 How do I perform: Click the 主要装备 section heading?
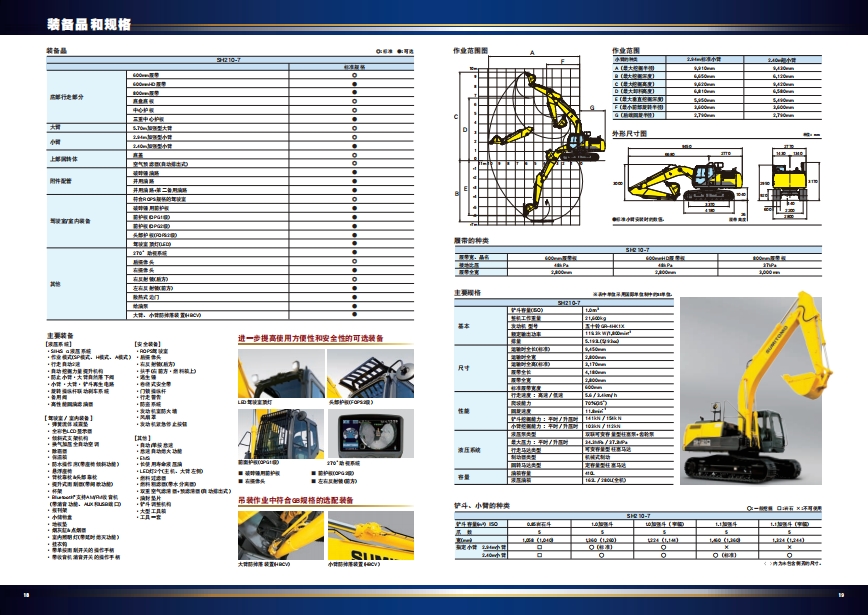pos(60,335)
